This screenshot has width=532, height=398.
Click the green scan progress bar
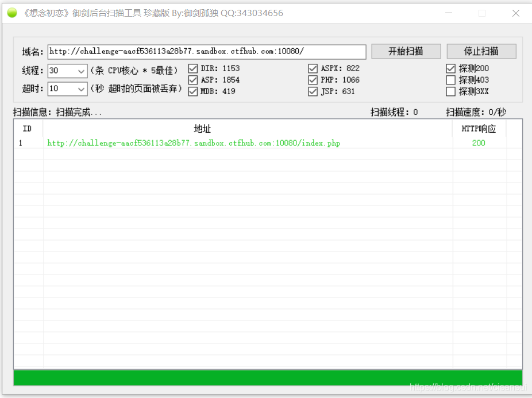click(x=268, y=378)
